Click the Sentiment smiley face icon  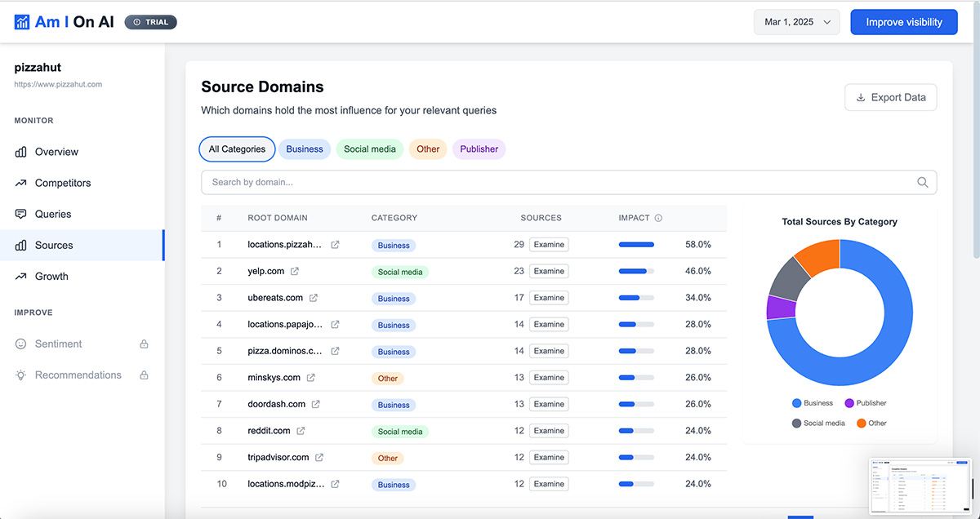21,344
